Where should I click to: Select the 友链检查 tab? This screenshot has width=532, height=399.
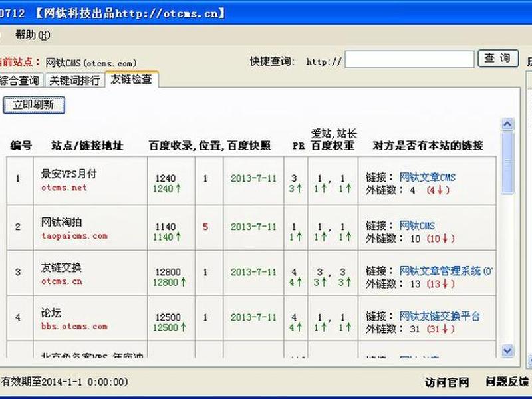pos(131,79)
